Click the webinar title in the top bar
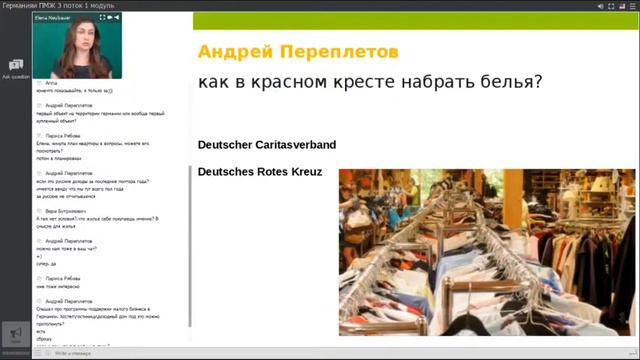This screenshot has height=360, width=640. 58,6
